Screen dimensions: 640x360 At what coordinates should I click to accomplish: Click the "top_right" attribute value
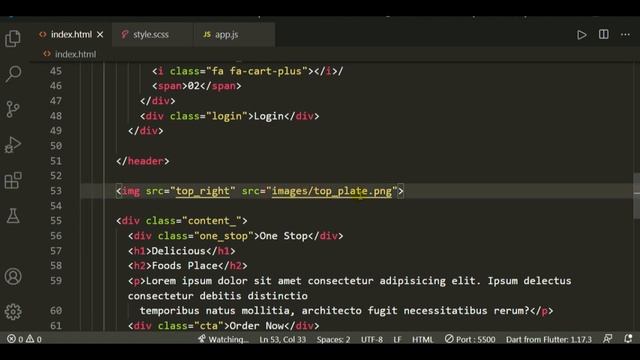pos(202,191)
